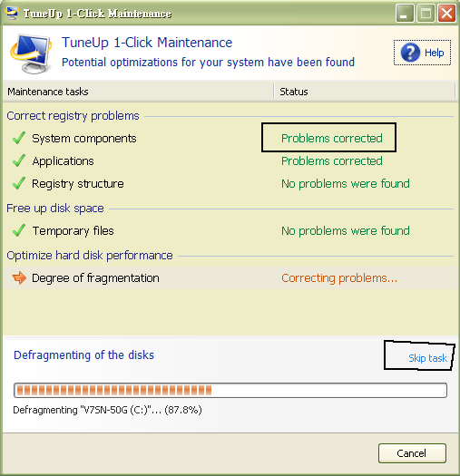Click the TuneUp monitor logo icon in the header

point(31,53)
